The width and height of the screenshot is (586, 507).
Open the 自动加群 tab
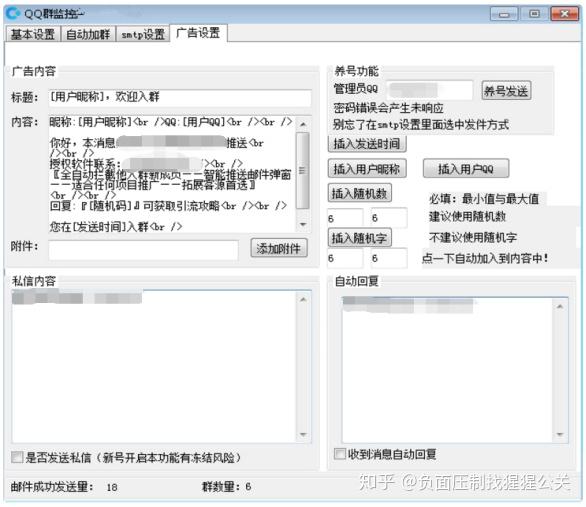coord(88,34)
